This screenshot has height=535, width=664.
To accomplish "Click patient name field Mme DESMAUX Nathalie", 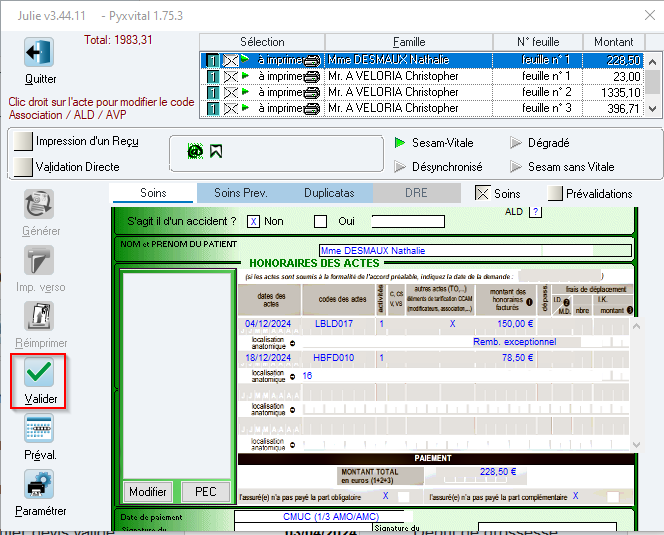I will tap(475, 250).
